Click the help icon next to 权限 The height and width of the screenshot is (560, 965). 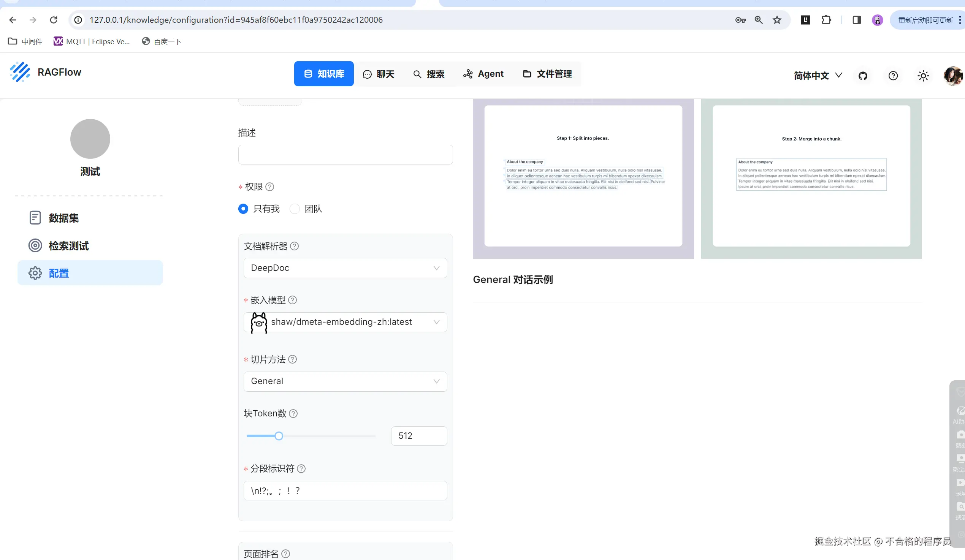click(269, 187)
